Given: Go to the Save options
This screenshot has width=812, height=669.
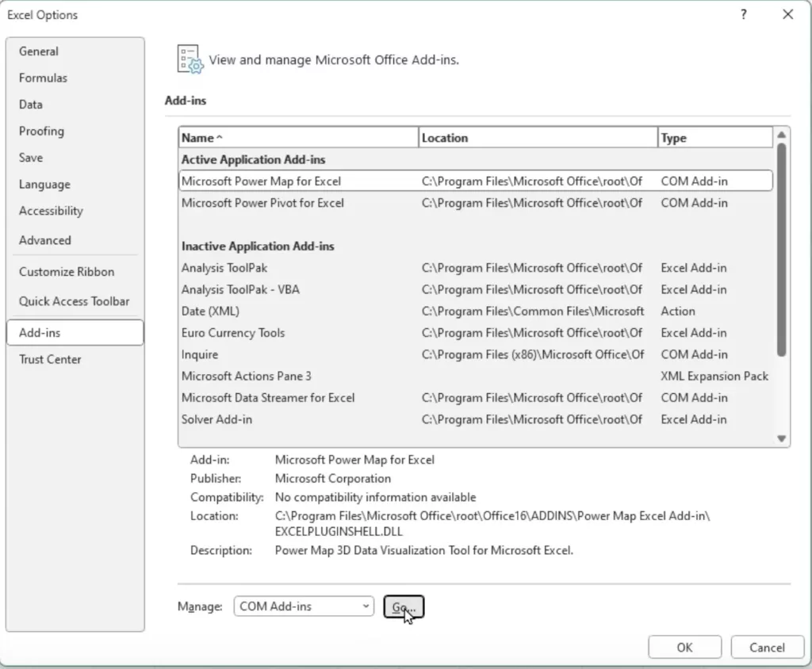Looking at the screenshot, I should pyautogui.click(x=75, y=158).
